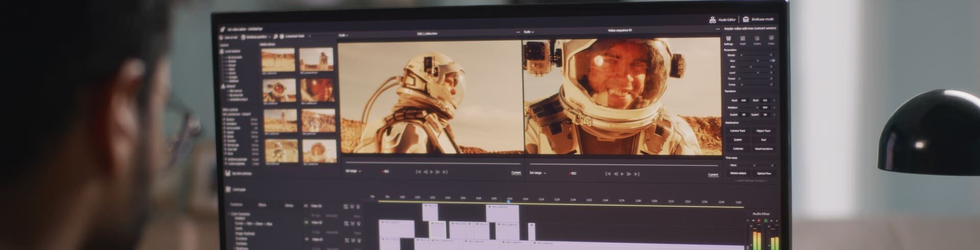Open the Math tab in inspector
This screenshot has width=980, height=250.
743,40
